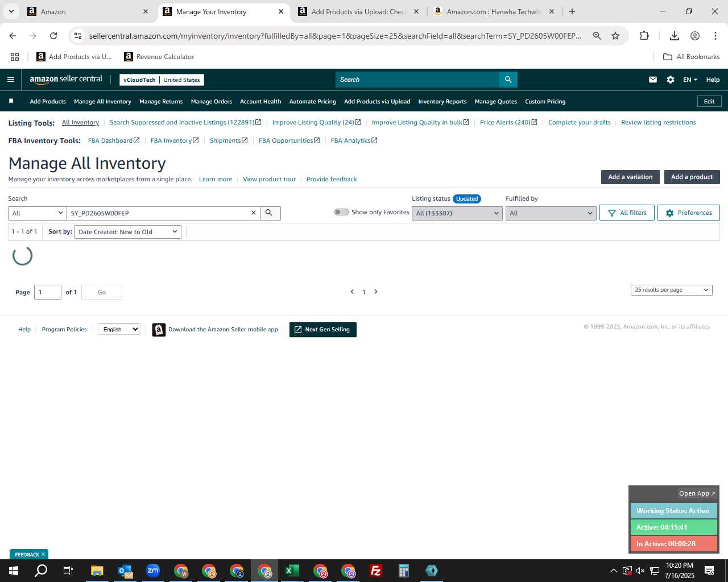Open the Listing status All (133307) dropdown
This screenshot has width=728, height=582.
point(457,213)
